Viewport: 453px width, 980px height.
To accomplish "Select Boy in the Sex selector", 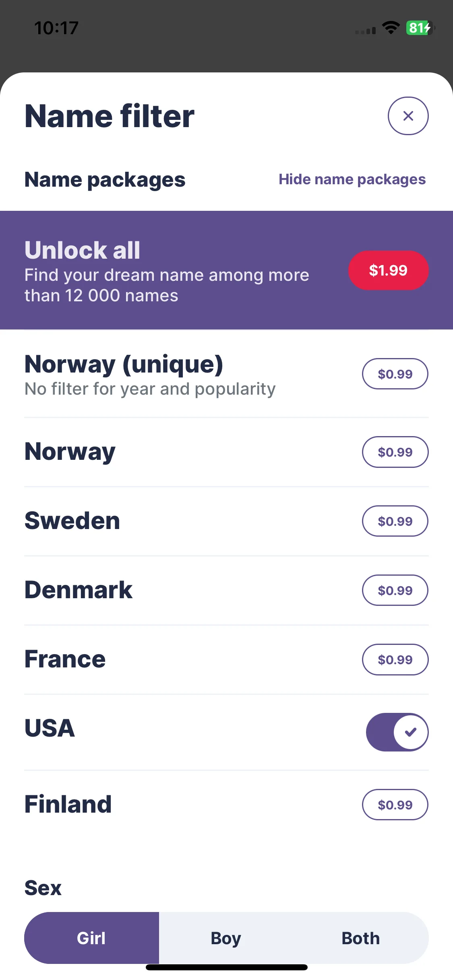I will point(226,938).
